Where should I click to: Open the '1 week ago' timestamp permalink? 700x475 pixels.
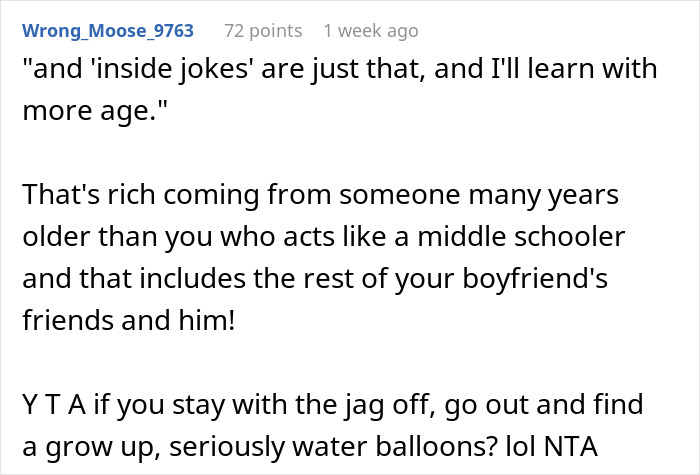tap(371, 31)
